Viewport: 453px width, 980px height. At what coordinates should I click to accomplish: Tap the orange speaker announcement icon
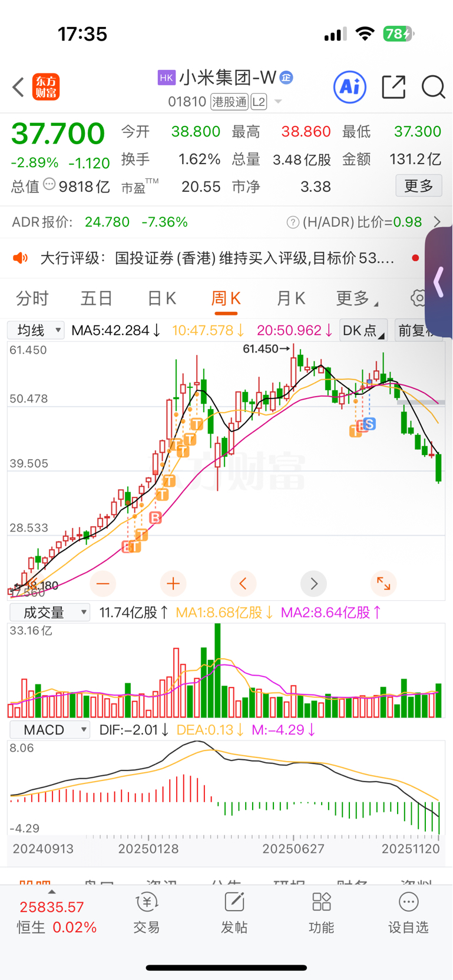(21, 258)
